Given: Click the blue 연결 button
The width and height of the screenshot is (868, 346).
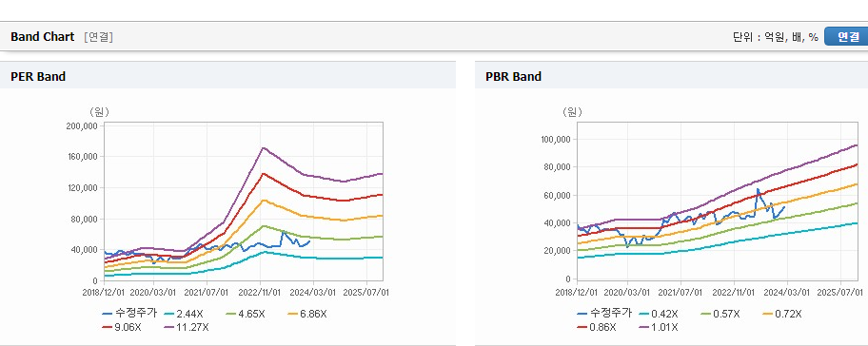Looking at the screenshot, I should point(846,36).
